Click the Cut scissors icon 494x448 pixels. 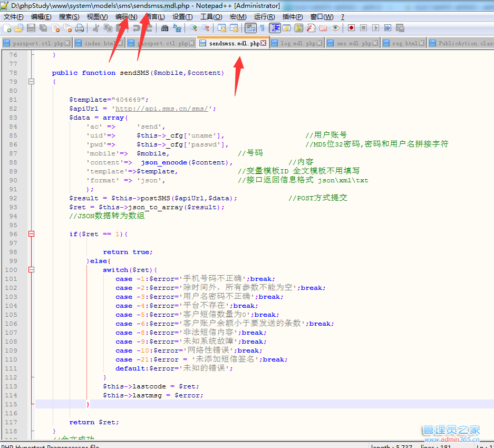(96, 28)
